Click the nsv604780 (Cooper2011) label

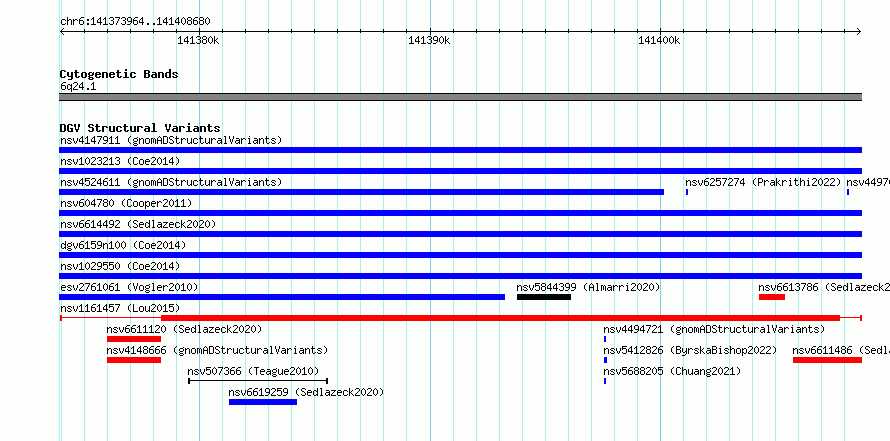126,203
